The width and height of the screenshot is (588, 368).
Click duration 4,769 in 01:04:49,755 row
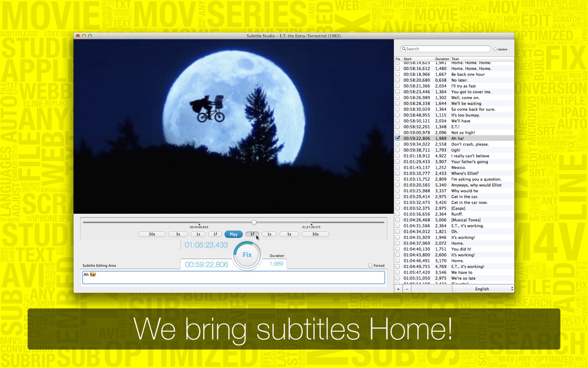441,267
